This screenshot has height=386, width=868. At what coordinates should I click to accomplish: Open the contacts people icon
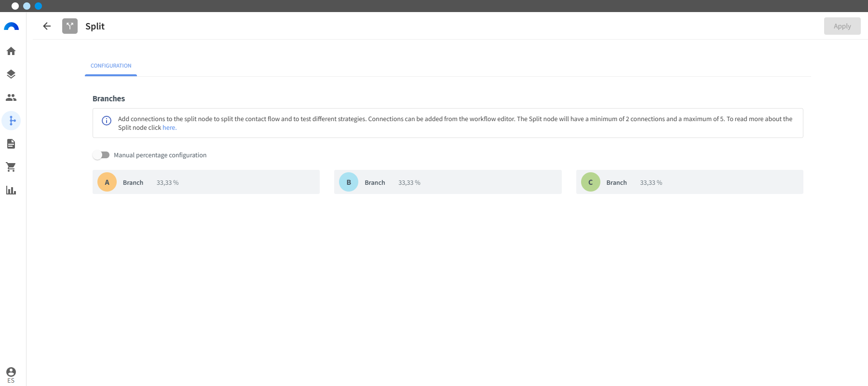11,97
